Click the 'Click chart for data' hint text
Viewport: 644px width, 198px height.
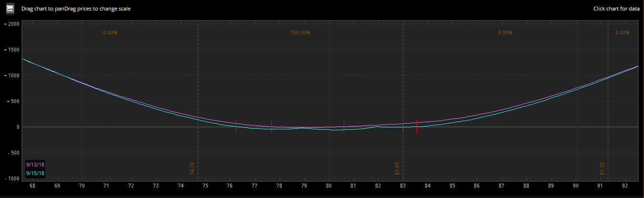tap(616, 9)
